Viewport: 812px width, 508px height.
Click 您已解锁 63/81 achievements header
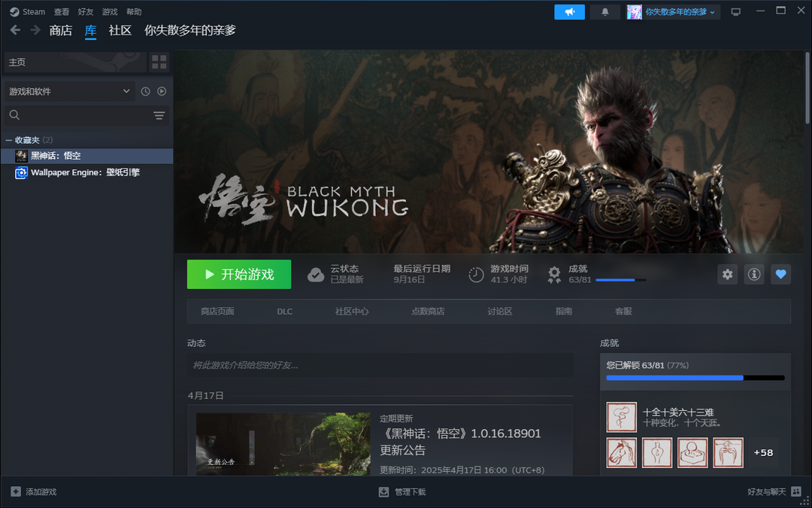click(x=647, y=366)
